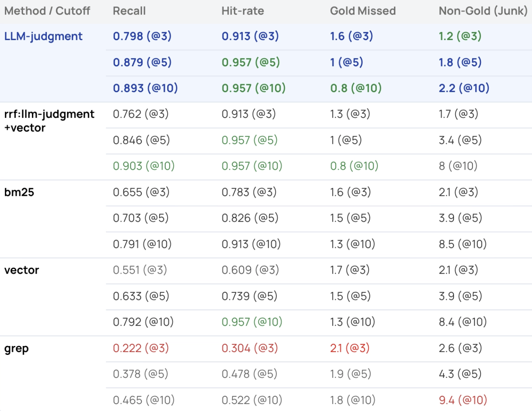Click junk value "2.2 (@10)"
Screen dimensions: 532x411
[464, 88]
